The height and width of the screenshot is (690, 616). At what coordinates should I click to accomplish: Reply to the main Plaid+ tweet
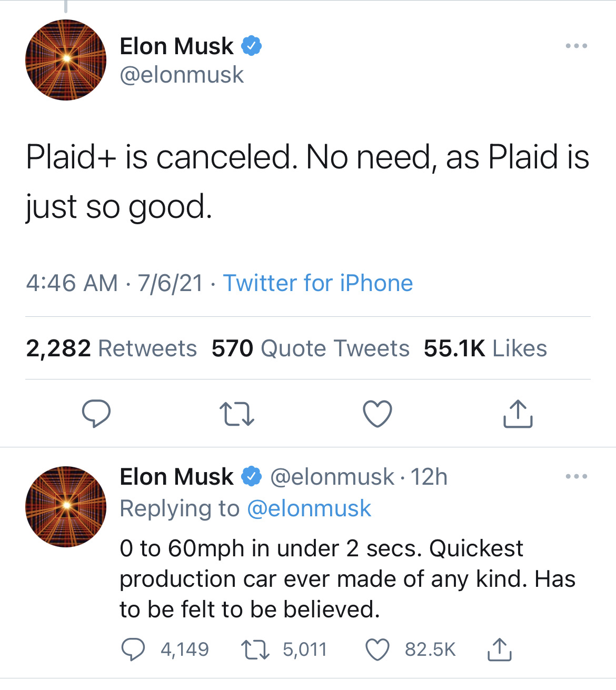96,413
